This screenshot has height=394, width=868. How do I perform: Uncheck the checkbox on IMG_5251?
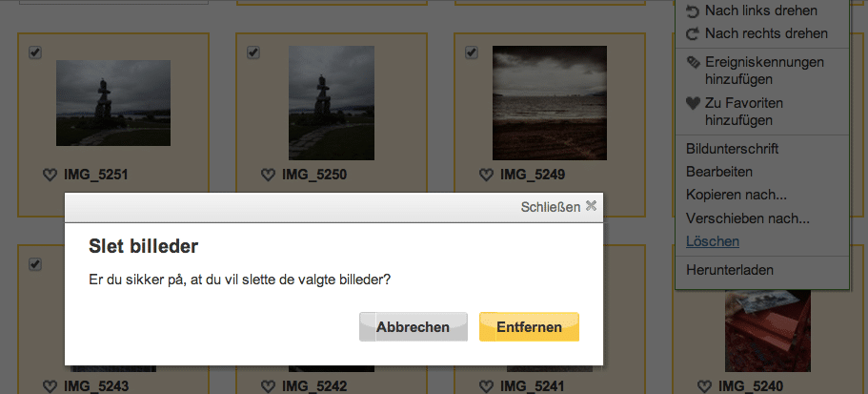pos(35,52)
